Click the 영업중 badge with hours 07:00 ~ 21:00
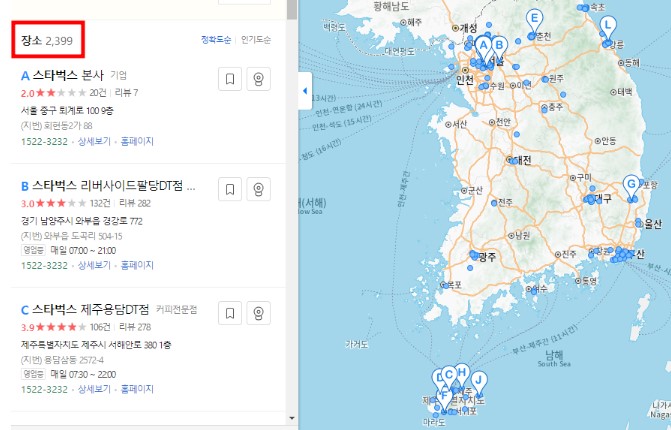 pyautogui.click(x=33, y=250)
